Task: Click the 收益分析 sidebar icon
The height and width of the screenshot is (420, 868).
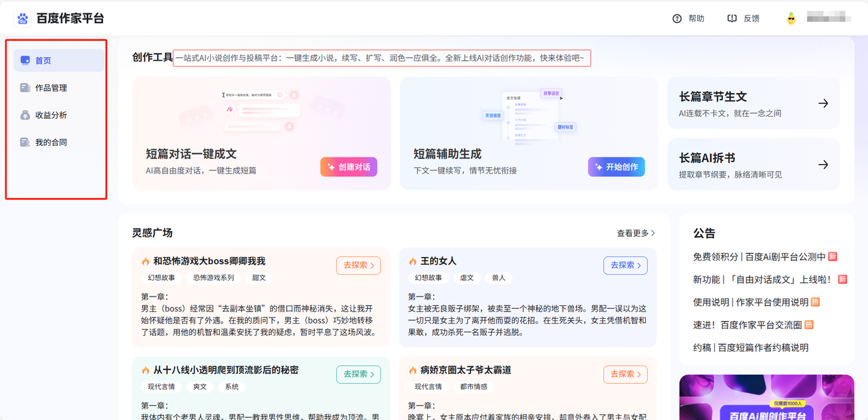Action: coord(25,115)
